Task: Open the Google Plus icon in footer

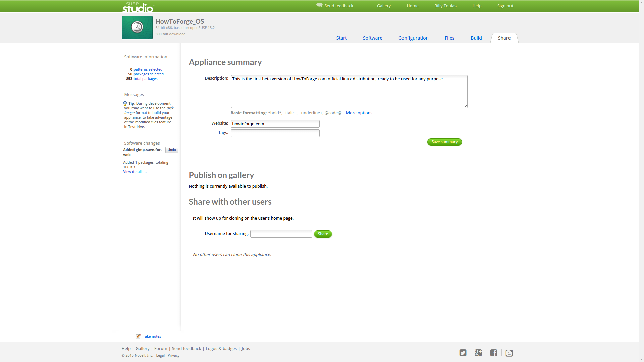Action: [x=478, y=353]
